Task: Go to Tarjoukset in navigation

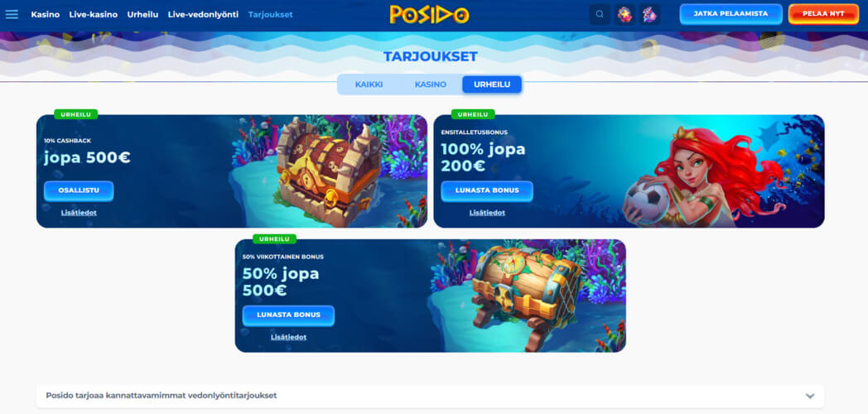Action: [271, 14]
